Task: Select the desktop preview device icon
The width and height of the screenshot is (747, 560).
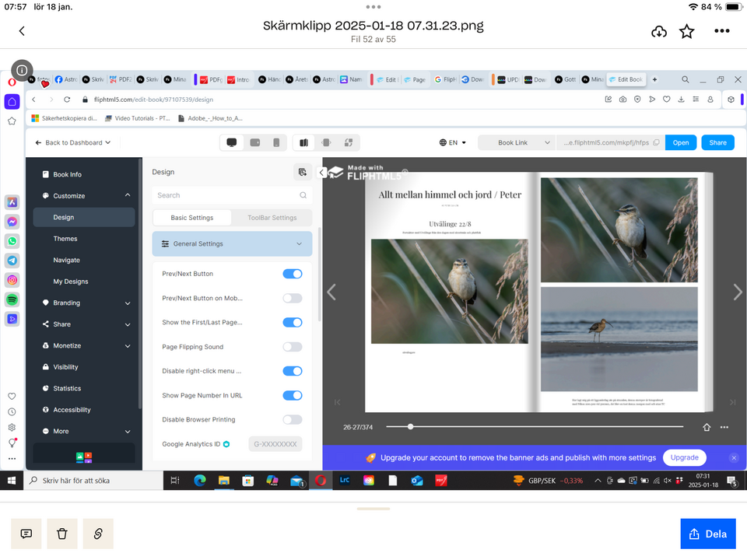Action: pyautogui.click(x=232, y=142)
